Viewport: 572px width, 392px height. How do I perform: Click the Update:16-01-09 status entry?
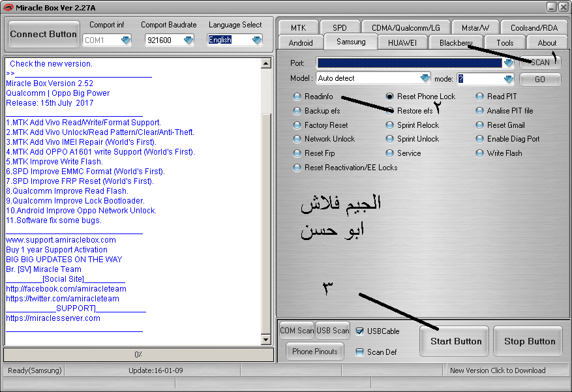pyautogui.click(x=156, y=370)
